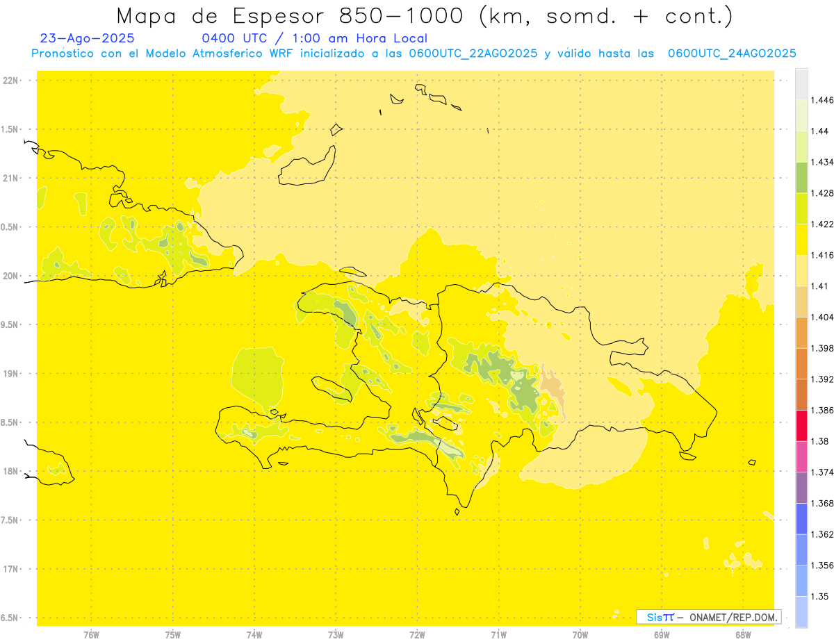Image resolution: width=834 pixels, height=644 pixels.
Task: Click the colorbar value 1.416
Action: 822,255
